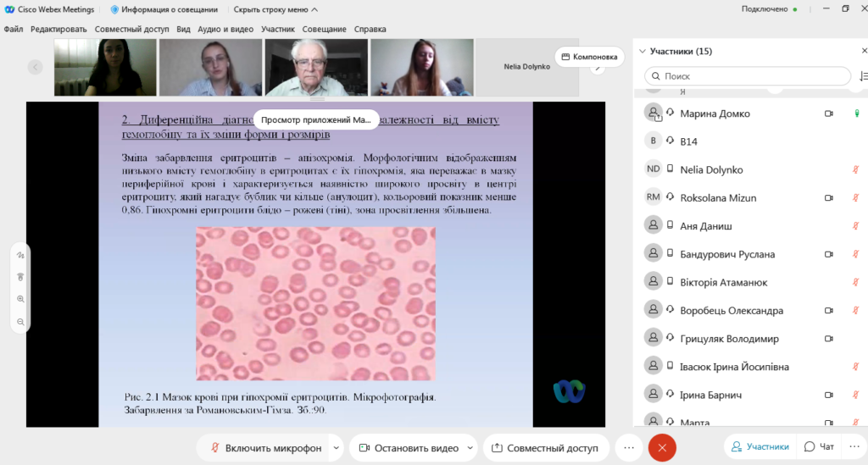Image resolution: width=868 pixels, height=465 pixels.
Task: Open the video options dropdown arrow
Action: pos(470,448)
